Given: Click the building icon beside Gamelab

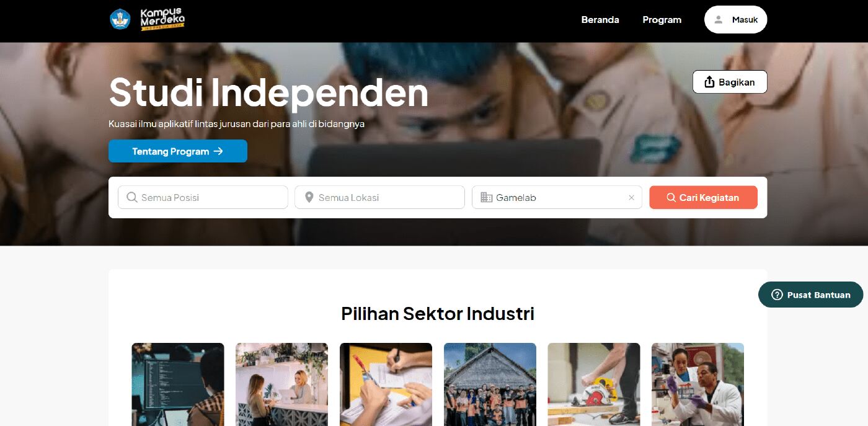Looking at the screenshot, I should (x=487, y=197).
